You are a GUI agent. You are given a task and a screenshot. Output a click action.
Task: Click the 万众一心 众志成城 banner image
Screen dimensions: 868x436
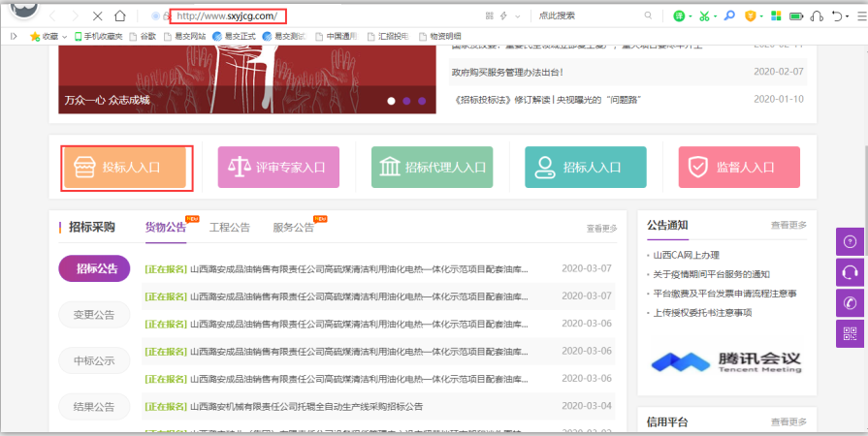point(247,79)
